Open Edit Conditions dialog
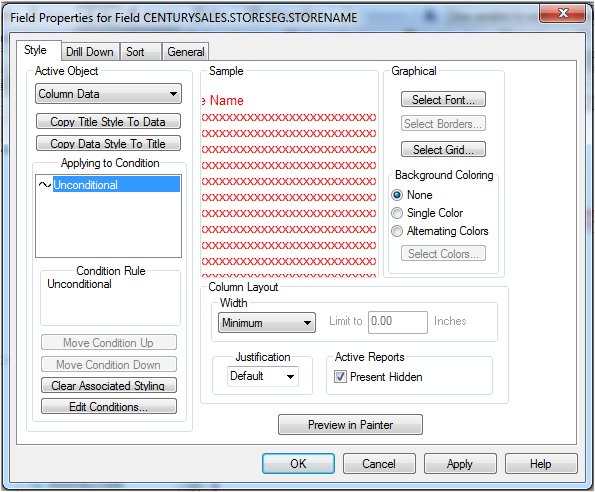This screenshot has height=492, width=595. coord(109,407)
